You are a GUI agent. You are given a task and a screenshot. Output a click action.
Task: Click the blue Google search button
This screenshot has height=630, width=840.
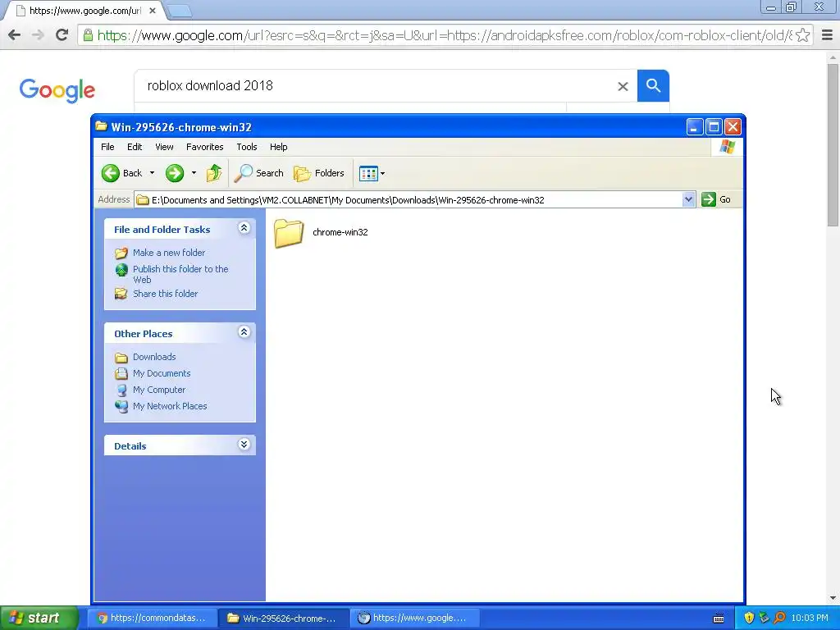click(653, 85)
